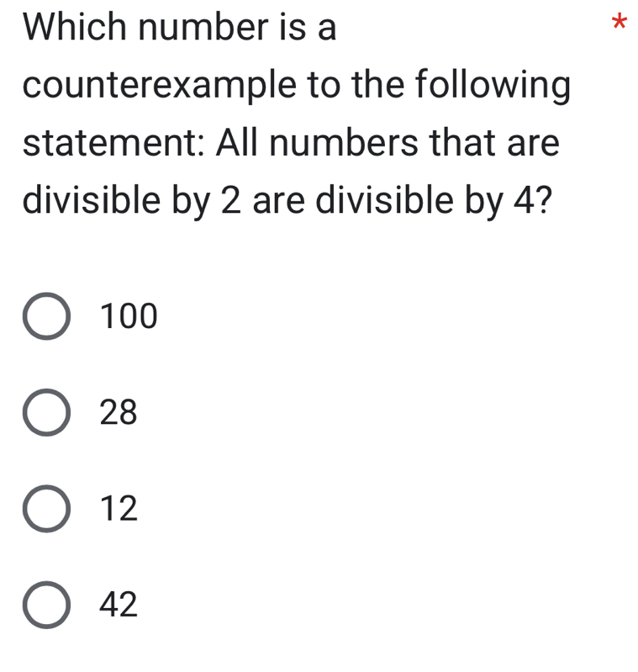
Task: Click the red required asterisk
Action: pos(619,23)
